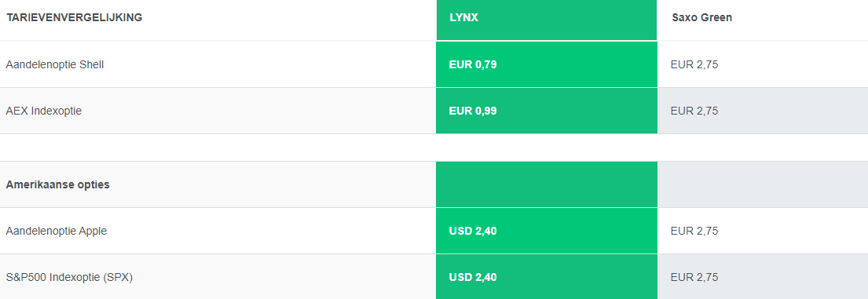The image size is (868, 299).
Task: Click the Amerikaanse opties section heading
Action: pos(57,184)
